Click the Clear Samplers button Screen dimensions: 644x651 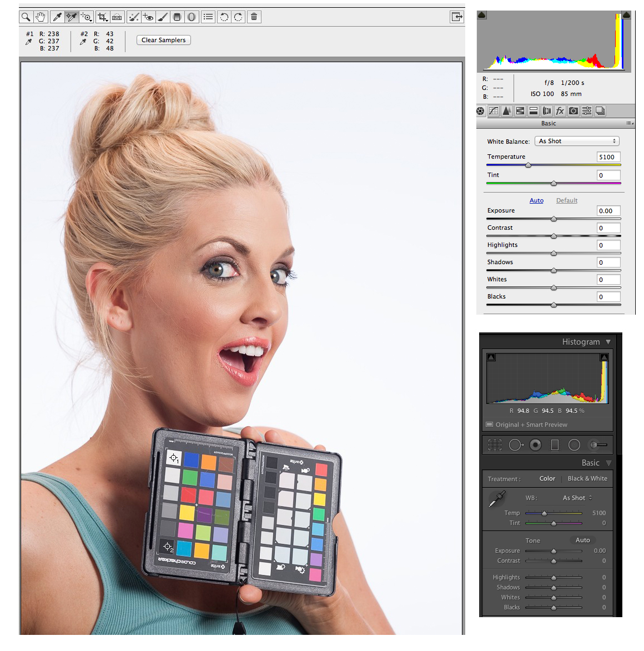[x=164, y=40]
